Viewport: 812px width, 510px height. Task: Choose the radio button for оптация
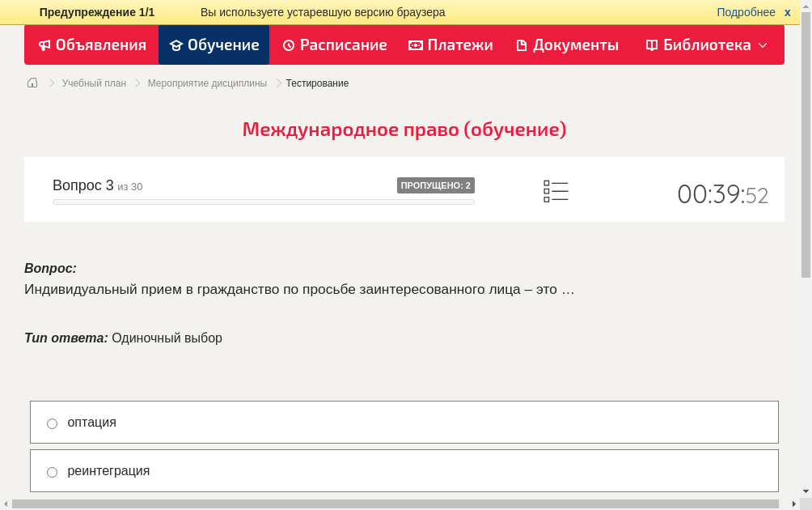click(52, 423)
